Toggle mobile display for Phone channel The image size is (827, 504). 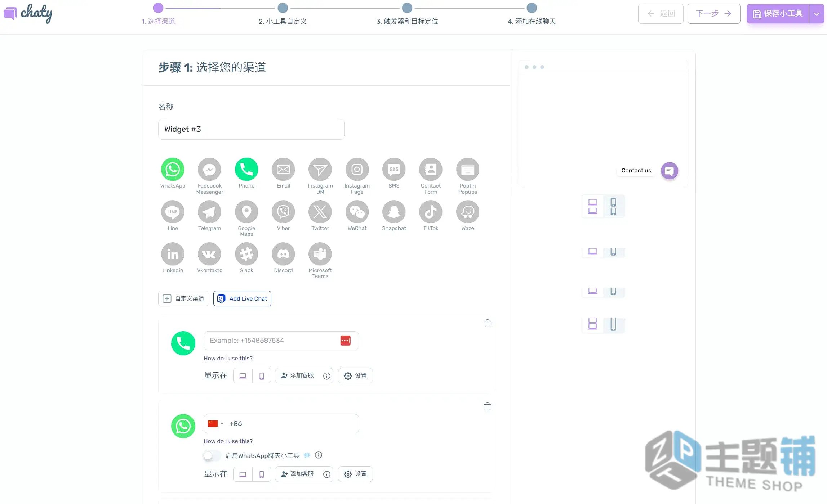[262, 375]
